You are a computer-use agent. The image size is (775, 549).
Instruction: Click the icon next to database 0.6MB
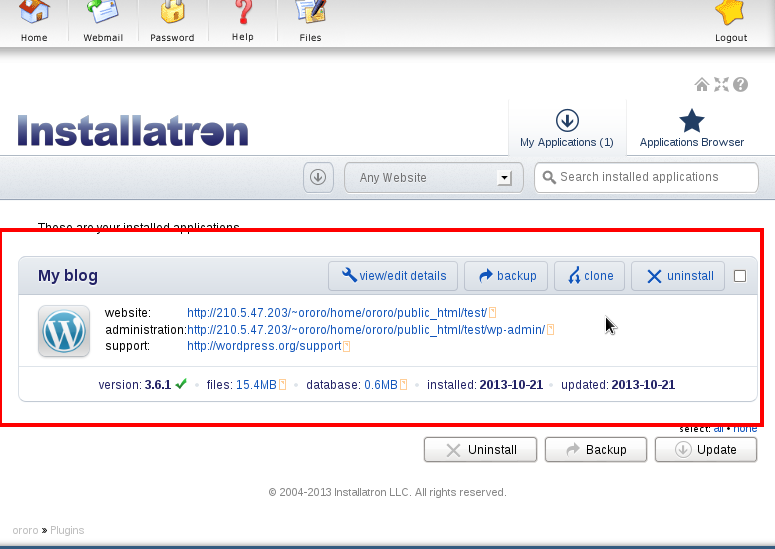click(403, 384)
